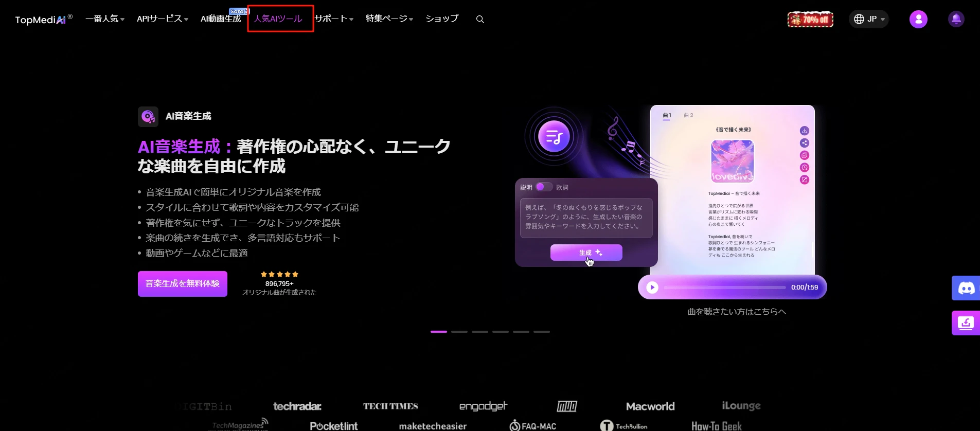Open the notification bell icon

click(x=956, y=19)
